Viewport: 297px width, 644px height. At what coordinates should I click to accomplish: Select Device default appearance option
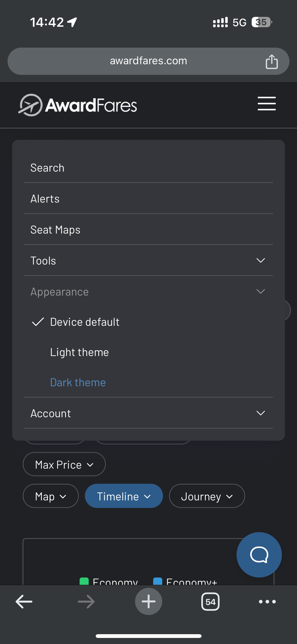point(85,322)
